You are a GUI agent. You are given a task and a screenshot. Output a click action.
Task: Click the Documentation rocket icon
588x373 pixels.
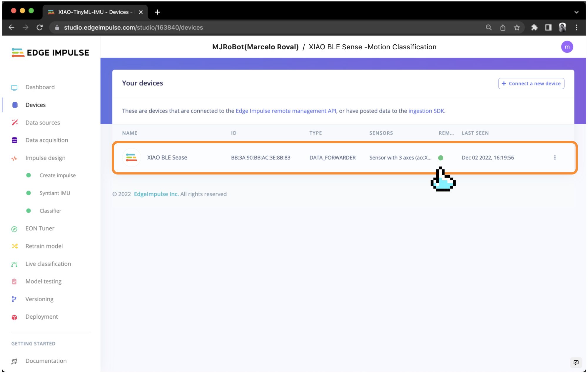(x=14, y=361)
